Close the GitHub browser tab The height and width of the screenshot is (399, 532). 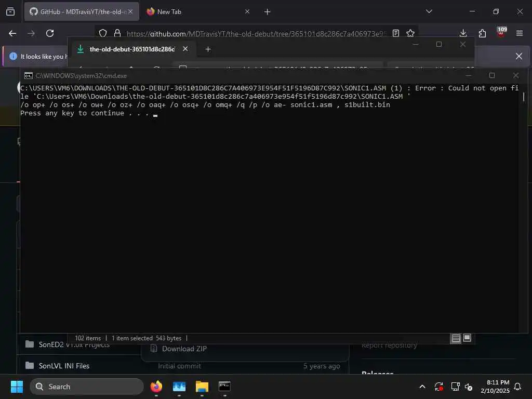[130, 11]
